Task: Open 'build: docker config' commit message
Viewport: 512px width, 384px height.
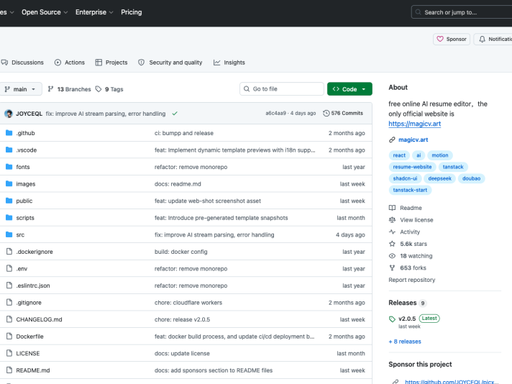Action: coord(181,252)
